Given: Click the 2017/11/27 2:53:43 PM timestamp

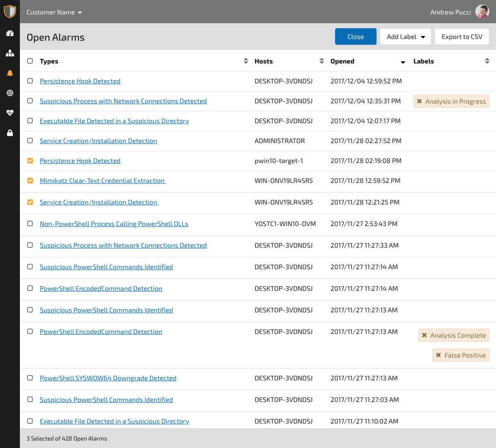Looking at the screenshot, I should coord(364,224).
